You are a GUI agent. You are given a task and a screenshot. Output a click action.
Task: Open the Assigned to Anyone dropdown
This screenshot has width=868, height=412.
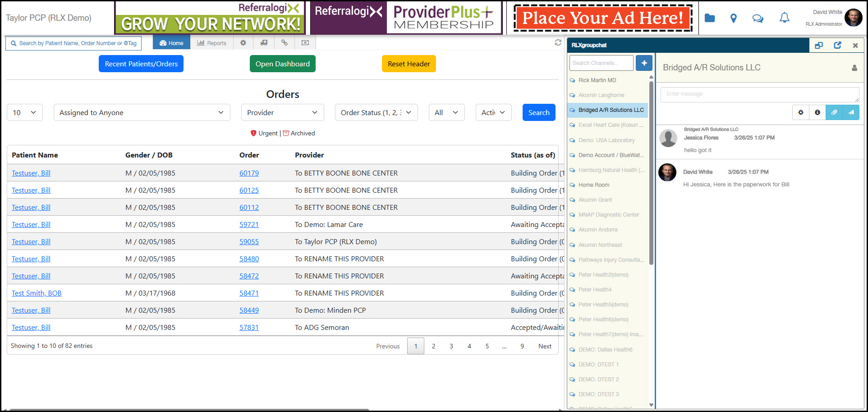click(142, 112)
